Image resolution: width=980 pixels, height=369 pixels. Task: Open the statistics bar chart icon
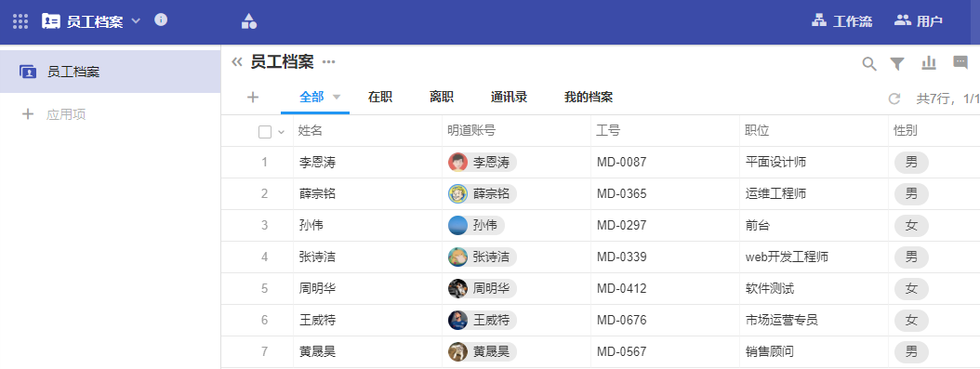pos(929,63)
